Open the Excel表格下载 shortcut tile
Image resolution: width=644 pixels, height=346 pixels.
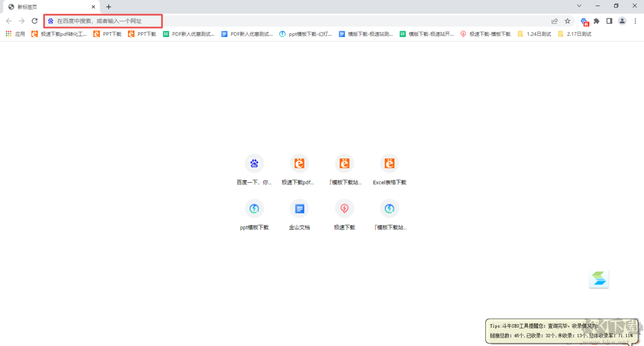tap(390, 170)
